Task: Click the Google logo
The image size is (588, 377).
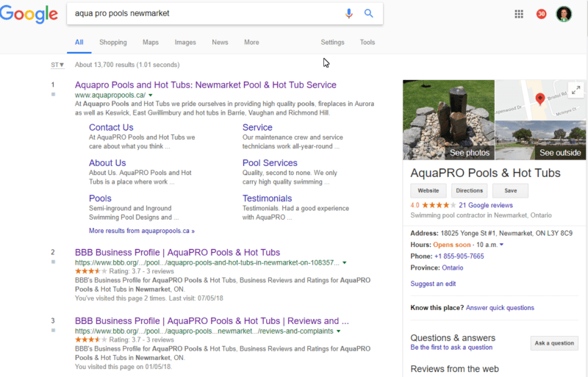Action: point(29,14)
